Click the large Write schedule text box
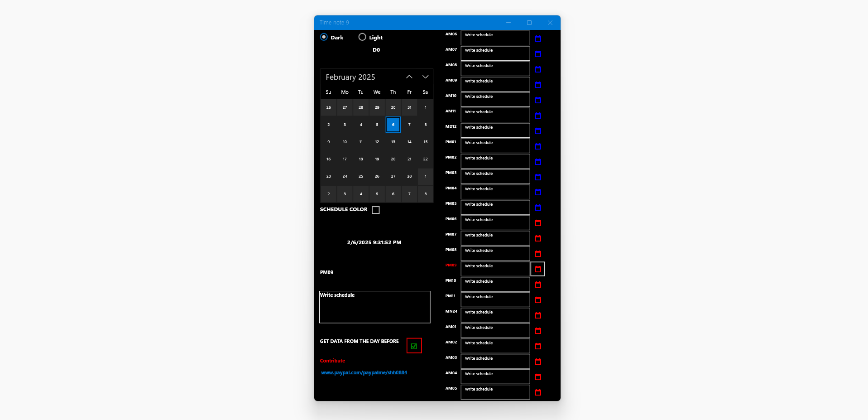Screen dimensions: 868x420 tap(375, 307)
